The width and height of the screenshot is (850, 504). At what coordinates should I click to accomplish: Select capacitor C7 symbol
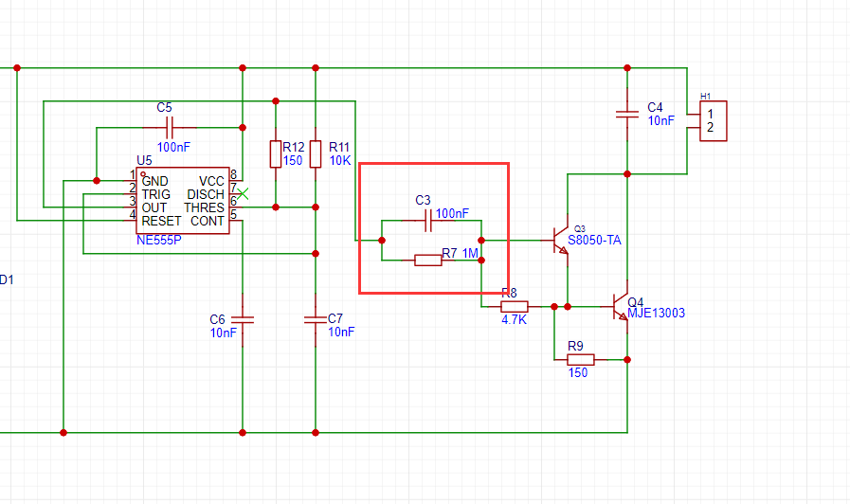pos(316,320)
